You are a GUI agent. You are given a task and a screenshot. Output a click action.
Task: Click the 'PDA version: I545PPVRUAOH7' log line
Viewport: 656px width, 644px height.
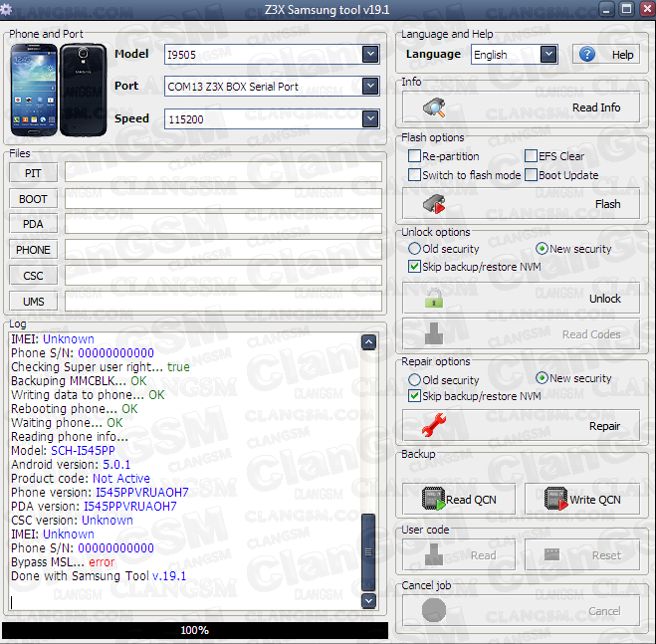point(95,507)
